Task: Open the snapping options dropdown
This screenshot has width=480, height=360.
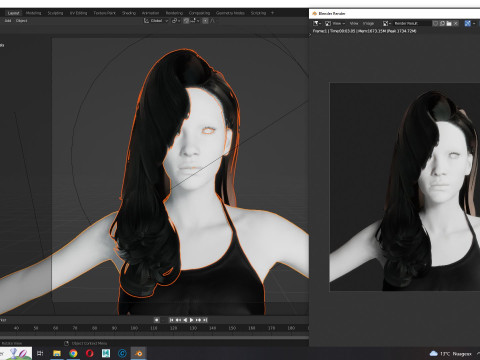Action: 195,21
